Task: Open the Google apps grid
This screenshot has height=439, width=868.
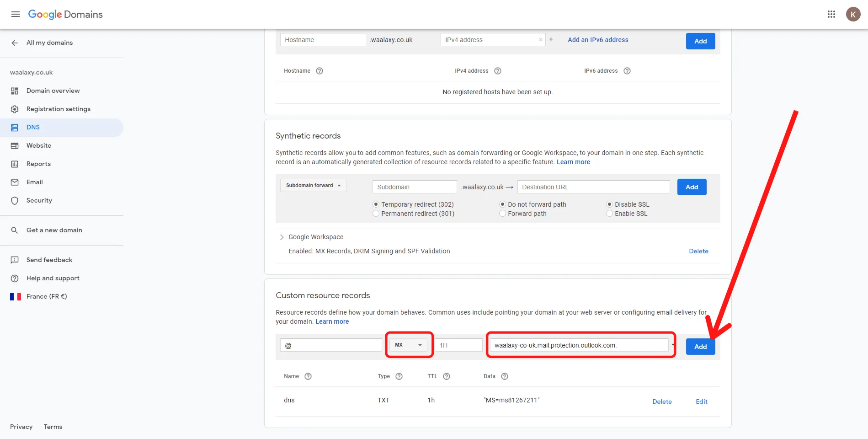Action: point(831,14)
